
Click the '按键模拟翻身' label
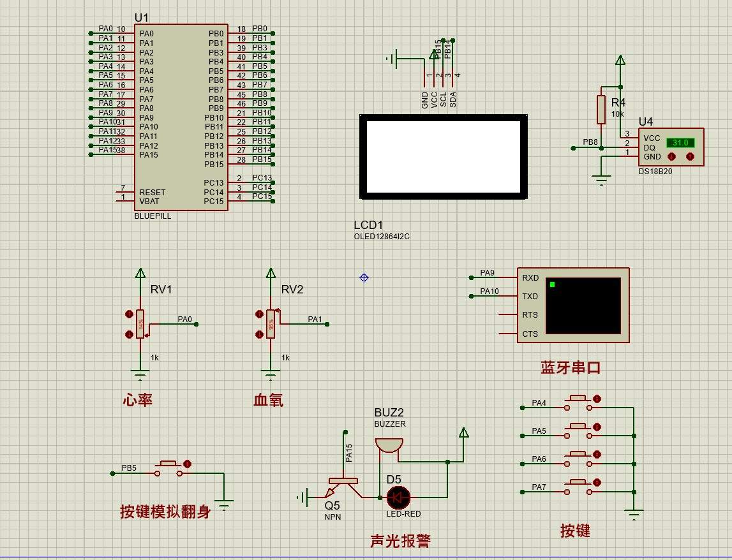[165, 512]
